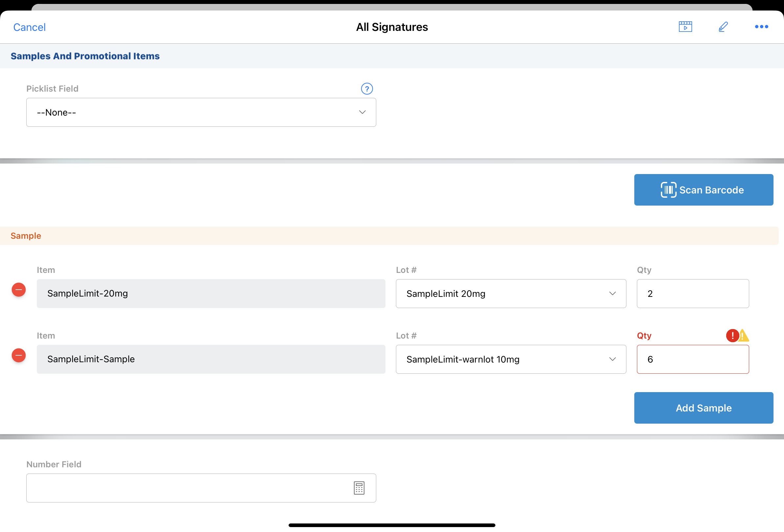Tap the Samples And Promotional Items header

[x=85, y=56]
